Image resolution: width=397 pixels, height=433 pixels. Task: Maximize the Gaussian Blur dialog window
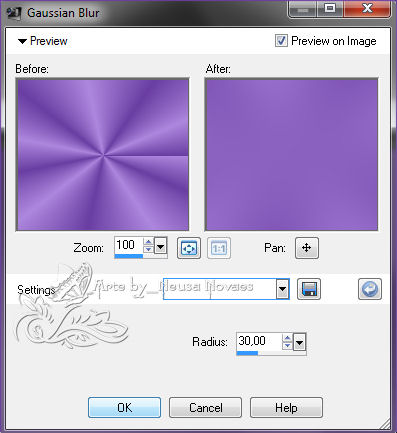(330, 8)
